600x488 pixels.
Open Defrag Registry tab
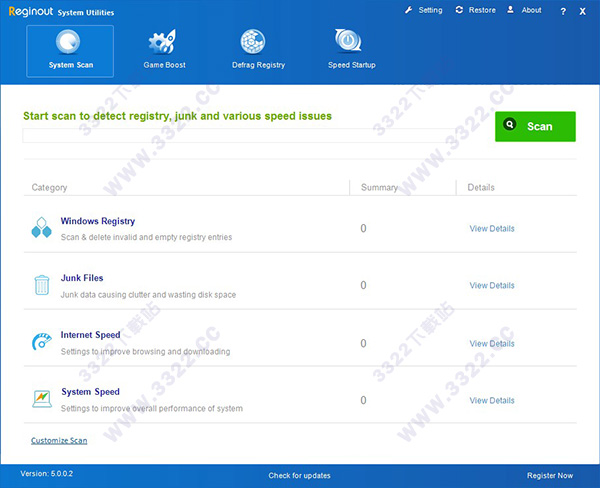(258, 51)
